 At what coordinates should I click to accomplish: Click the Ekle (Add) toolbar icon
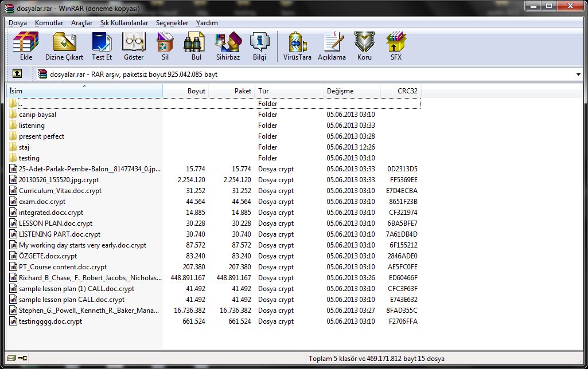click(x=26, y=46)
